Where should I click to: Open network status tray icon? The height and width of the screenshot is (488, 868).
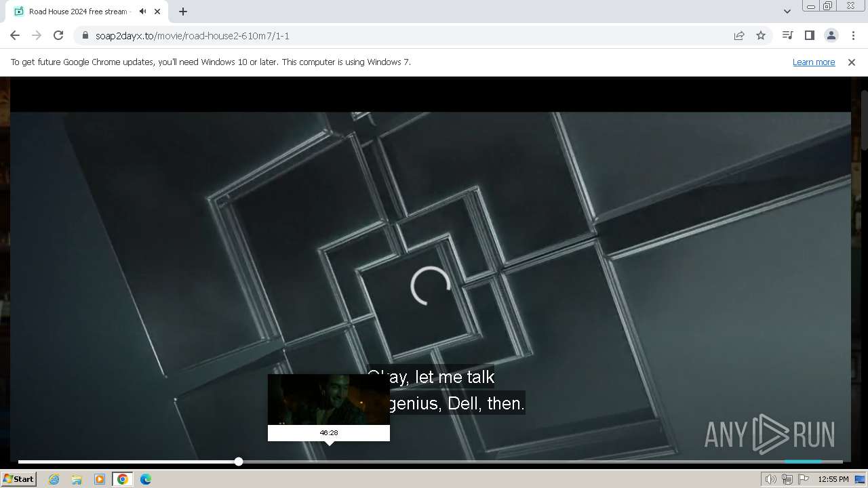click(x=787, y=479)
